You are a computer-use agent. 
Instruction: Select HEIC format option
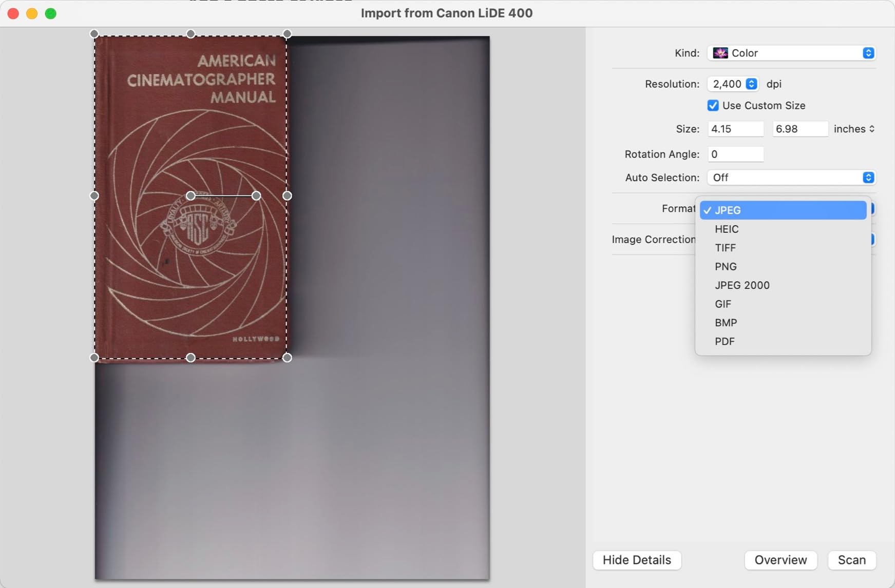(x=727, y=229)
